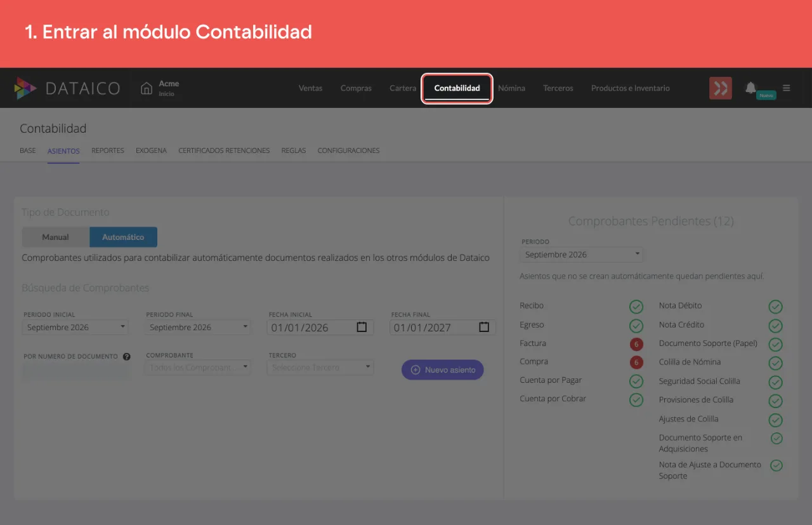Open the Terceros module
This screenshot has height=525, width=812.
[558, 88]
